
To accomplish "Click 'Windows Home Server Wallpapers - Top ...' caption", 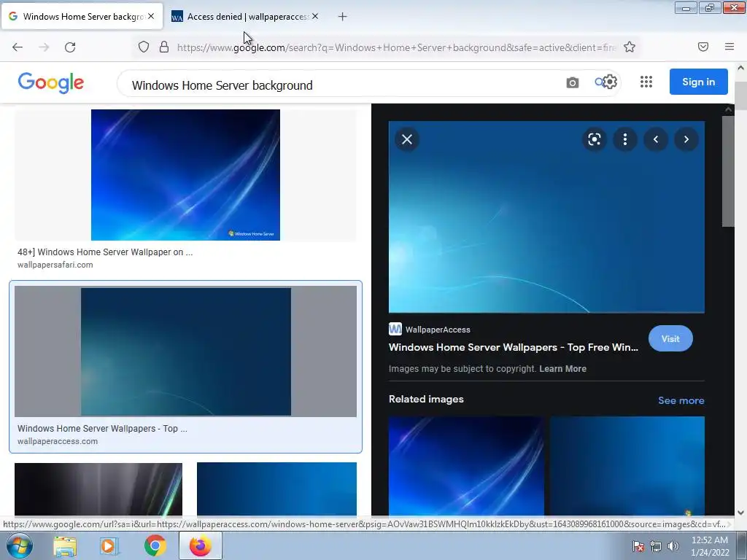I will point(102,429).
